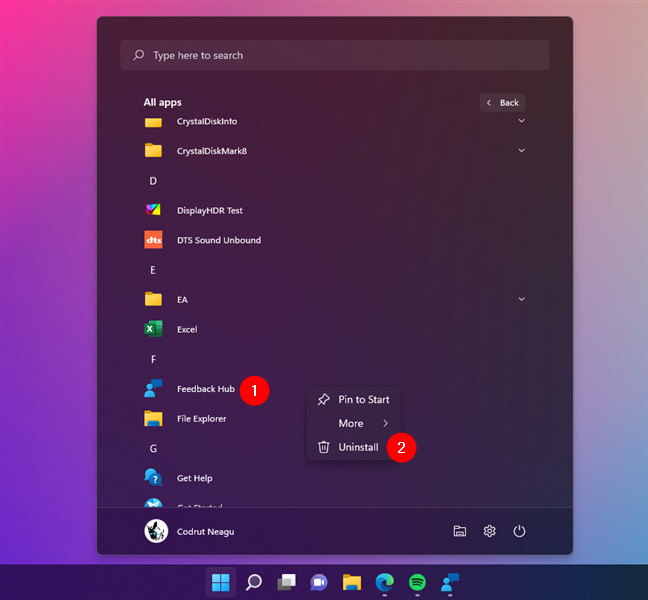Jump to letter F section header

pyautogui.click(x=153, y=359)
